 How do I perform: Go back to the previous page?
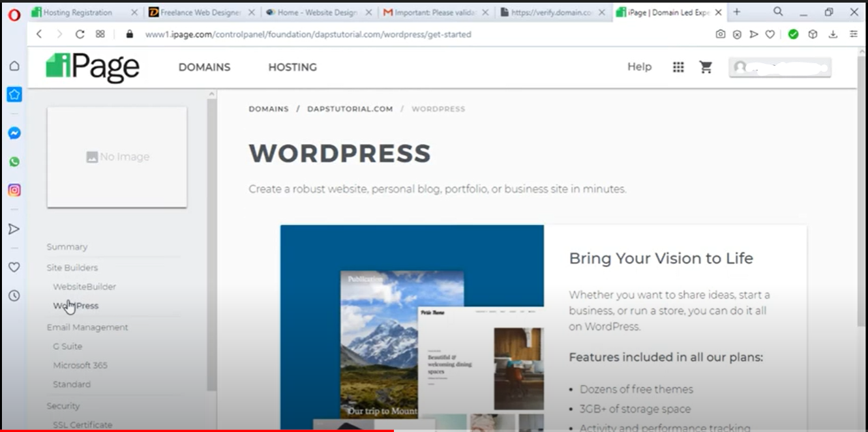click(39, 34)
